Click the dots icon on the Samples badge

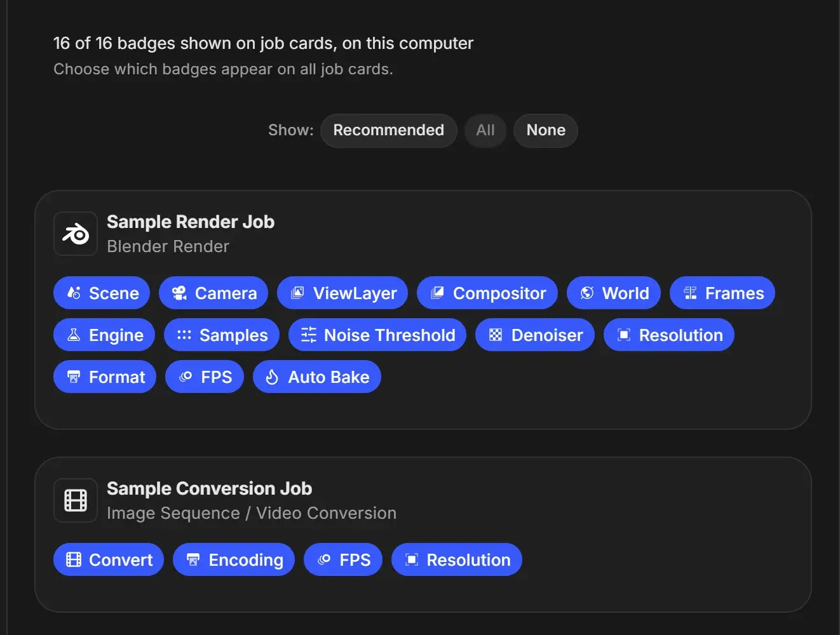[x=184, y=335]
